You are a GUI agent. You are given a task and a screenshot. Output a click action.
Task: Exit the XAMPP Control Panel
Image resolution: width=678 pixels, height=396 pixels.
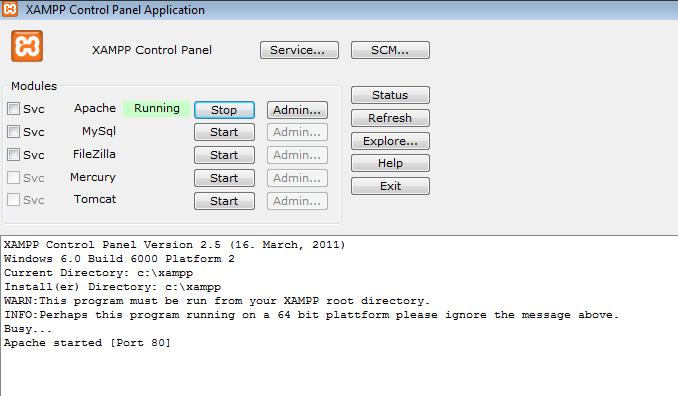click(x=390, y=186)
